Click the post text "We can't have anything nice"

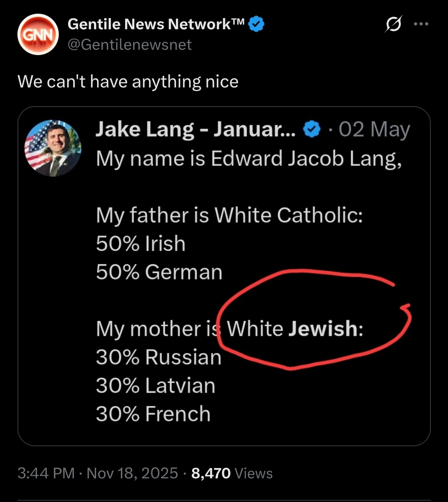point(128,81)
